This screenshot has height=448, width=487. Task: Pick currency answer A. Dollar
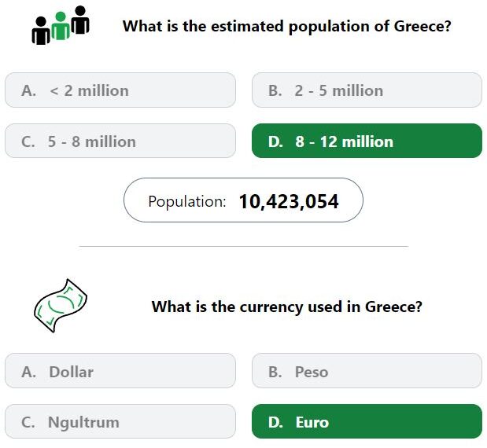point(120,371)
